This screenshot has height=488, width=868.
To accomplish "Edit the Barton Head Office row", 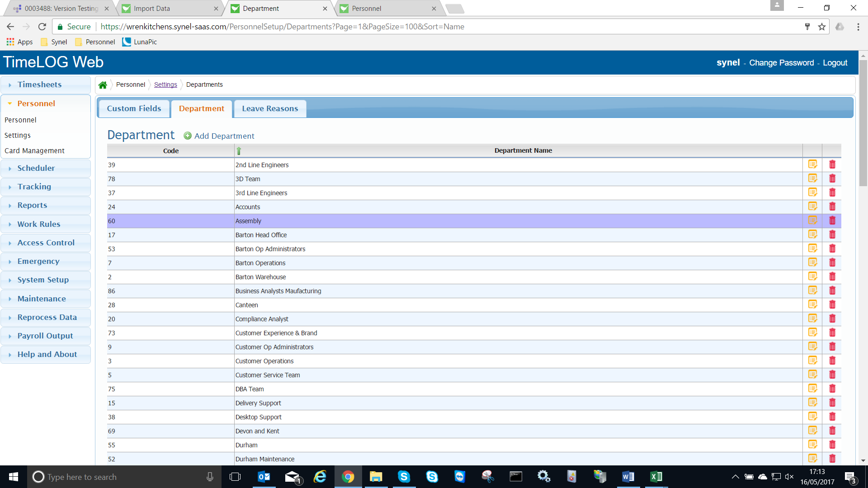I will pyautogui.click(x=812, y=235).
